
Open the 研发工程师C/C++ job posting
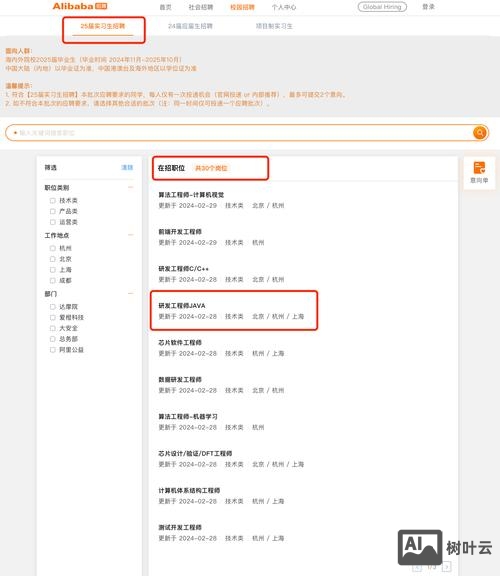(x=183, y=269)
